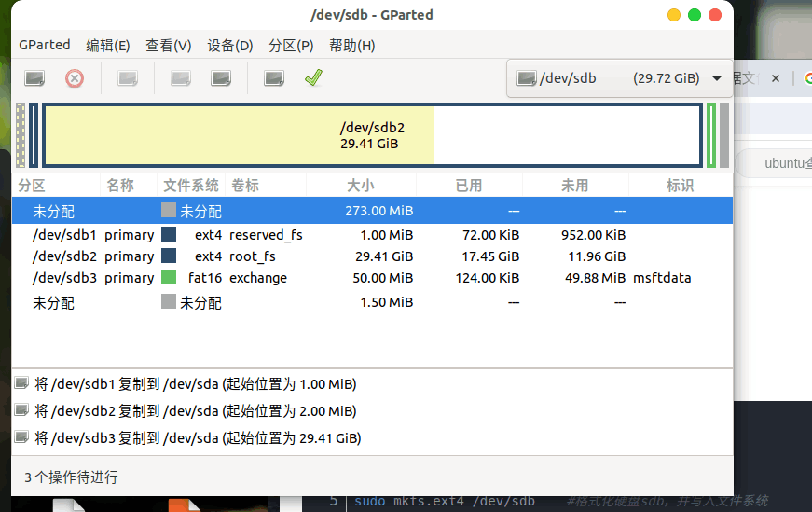This screenshot has width=812, height=512.
Task: Close the browser tab behind GParted
Action: pyautogui.click(x=776, y=78)
